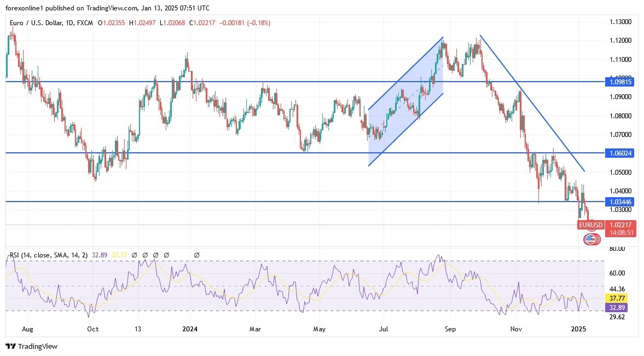Click the 2024 label on time axis
This screenshot has width=644, height=356.
pos(190,329)
